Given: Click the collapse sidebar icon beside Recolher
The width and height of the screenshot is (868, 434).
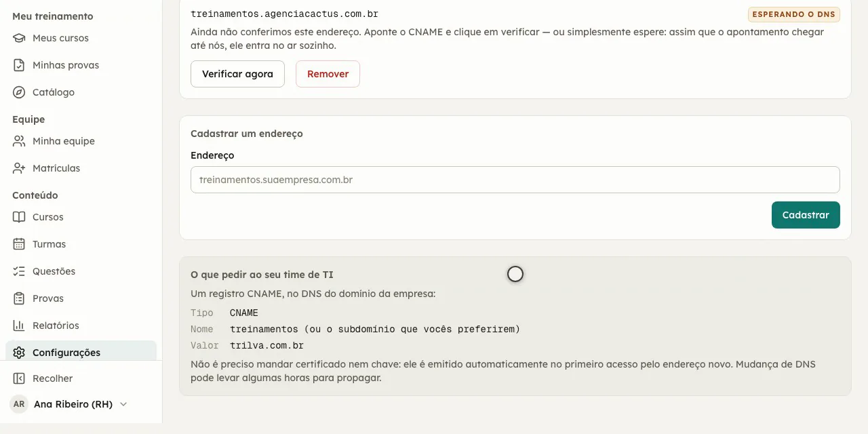Looking at the screenshot, I should click(19, 378).
